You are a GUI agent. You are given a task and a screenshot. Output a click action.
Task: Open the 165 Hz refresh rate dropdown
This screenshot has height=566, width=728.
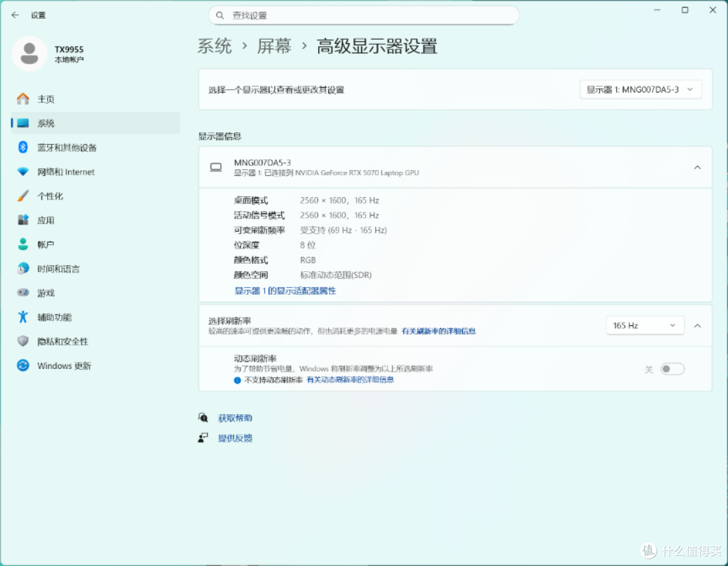[645, 325]
